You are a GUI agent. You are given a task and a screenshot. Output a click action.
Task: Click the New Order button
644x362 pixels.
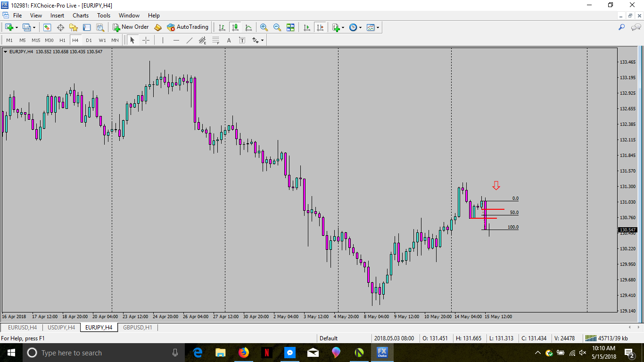tap(131, 27)
